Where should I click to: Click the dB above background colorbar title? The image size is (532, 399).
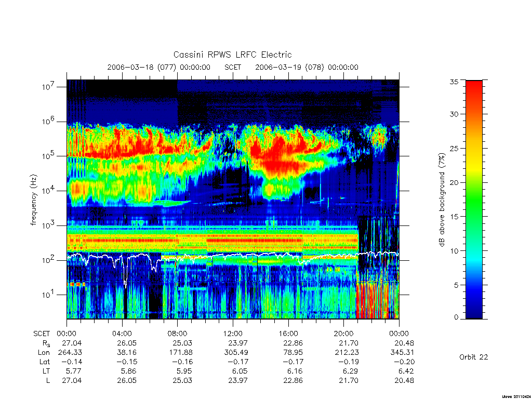point(442,200)
